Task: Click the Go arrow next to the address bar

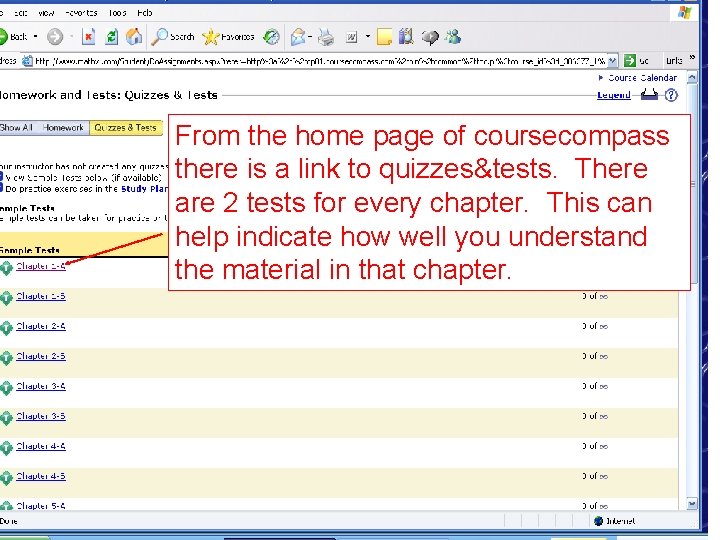Action: [x=630, y=61]
